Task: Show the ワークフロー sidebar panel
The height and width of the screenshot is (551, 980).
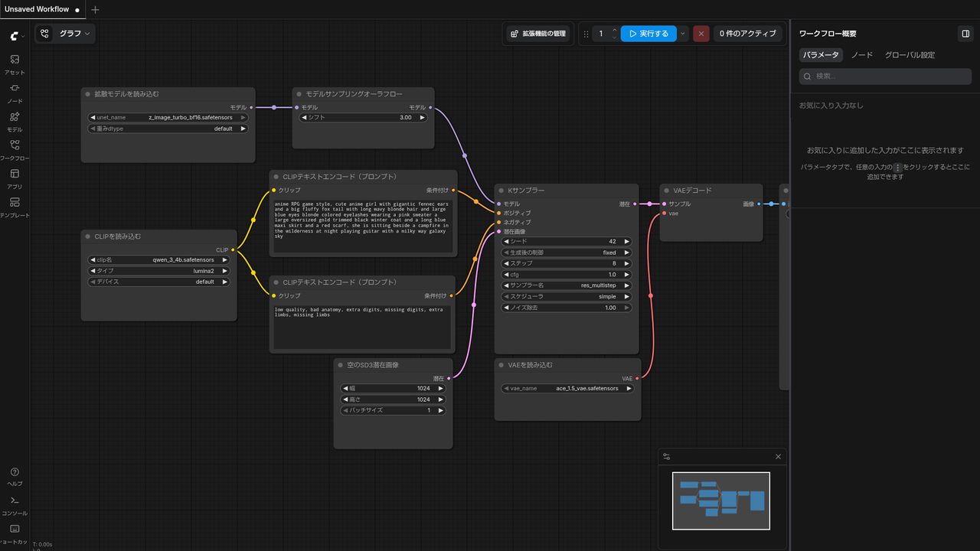Action: (15, 150)
